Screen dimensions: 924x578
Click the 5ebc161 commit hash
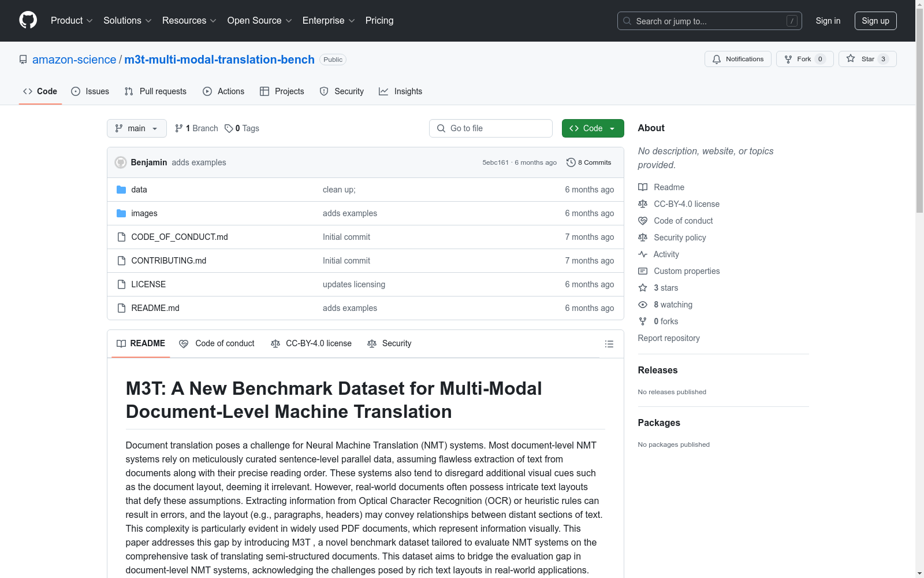(x=495, y=162)
